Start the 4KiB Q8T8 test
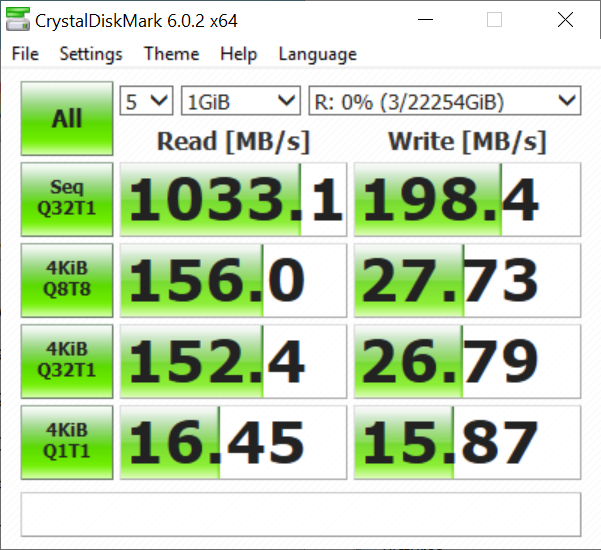601x550 pixels. (x=67, y=280)
